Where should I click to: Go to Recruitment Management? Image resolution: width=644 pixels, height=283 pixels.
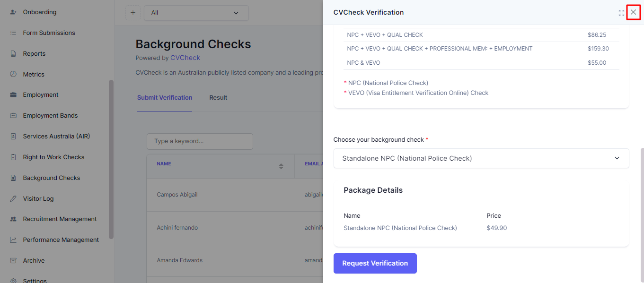coord(60,219)
